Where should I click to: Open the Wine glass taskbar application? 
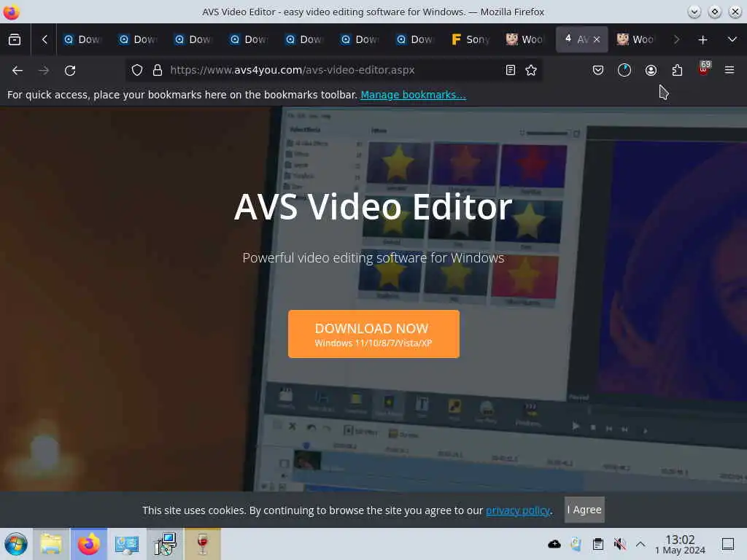coord(203,544)
